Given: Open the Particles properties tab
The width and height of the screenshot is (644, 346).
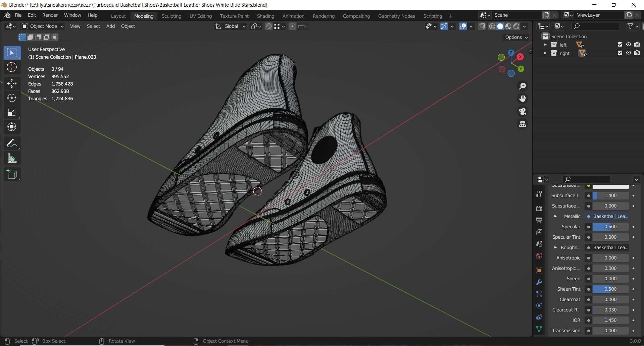Looking at the screenshot, I should click(x=539, y=294).
